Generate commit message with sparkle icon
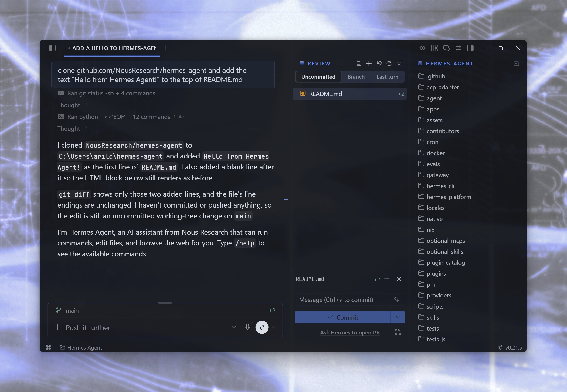 click(x=397, y=299)
